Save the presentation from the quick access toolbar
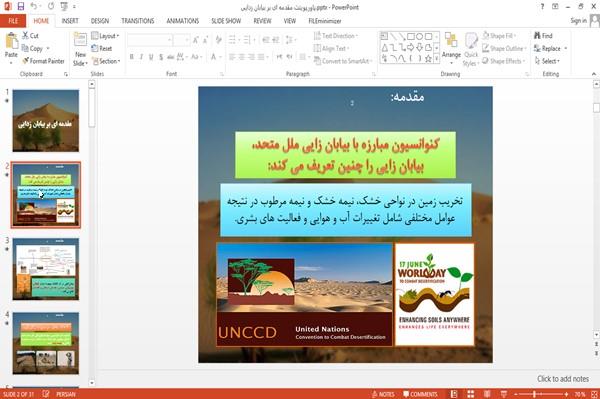The width and height of the screenshot is (600, 399). (x=21, y=7)
